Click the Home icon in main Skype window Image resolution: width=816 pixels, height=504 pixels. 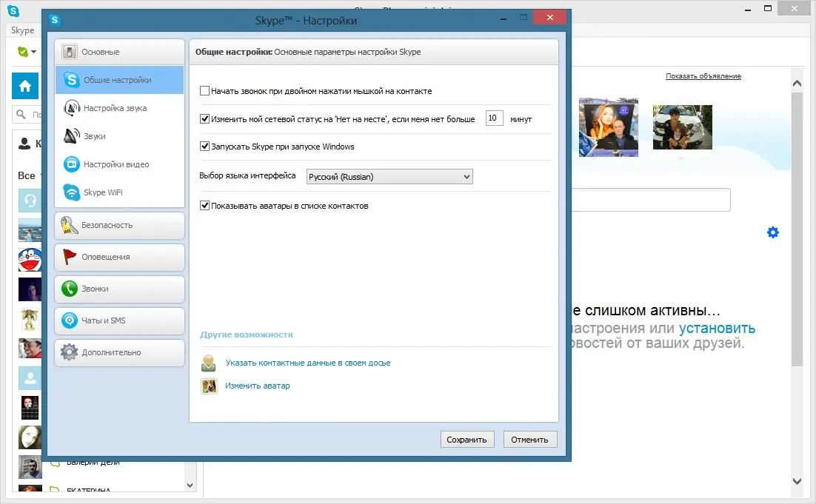tap(25, 86)
